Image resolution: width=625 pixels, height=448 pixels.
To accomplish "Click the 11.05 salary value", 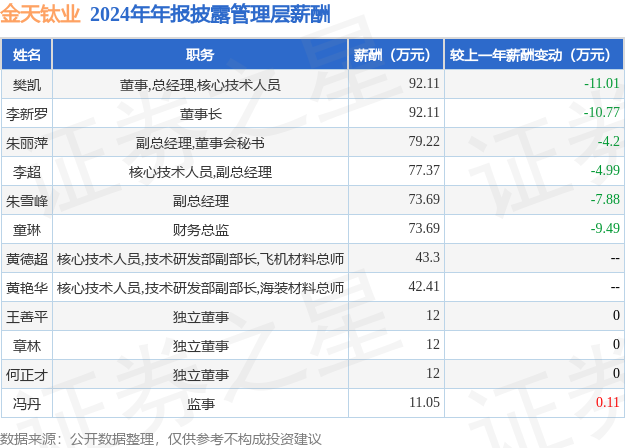I will [424, 402].
